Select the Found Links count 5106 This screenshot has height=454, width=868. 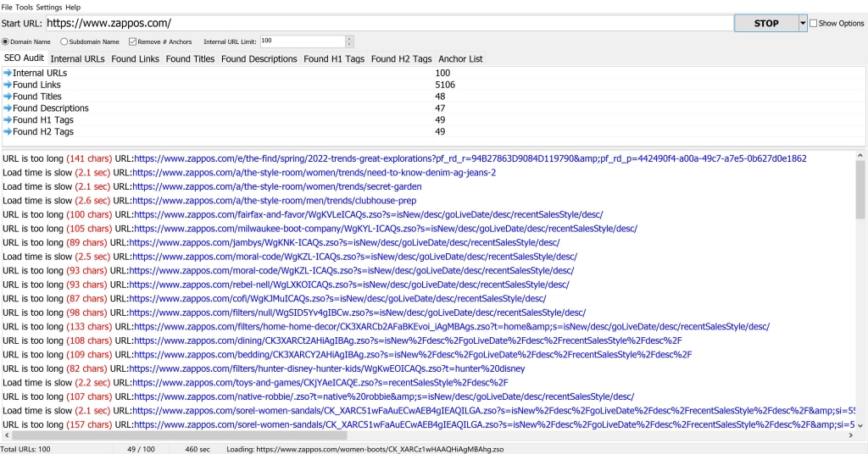445,85
